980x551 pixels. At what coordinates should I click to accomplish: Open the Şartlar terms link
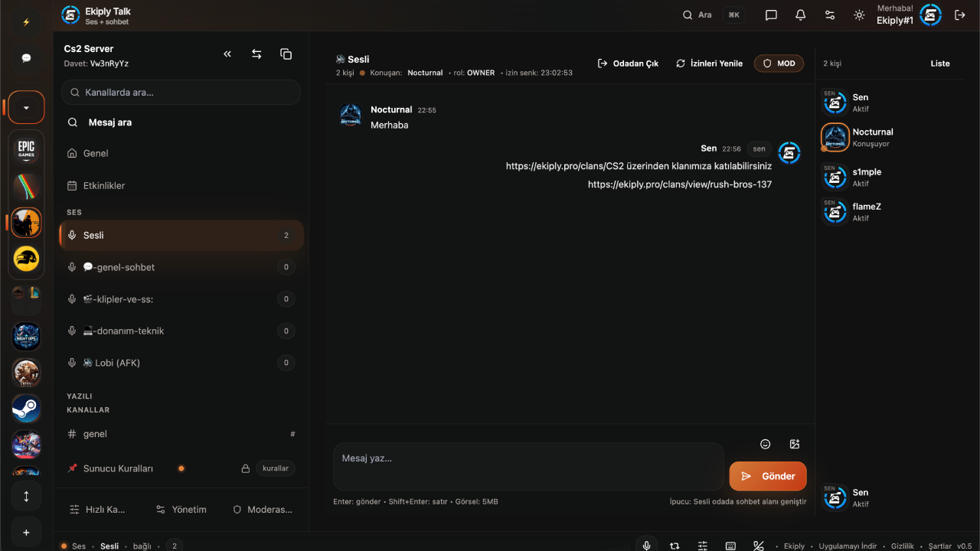click(x=940, y=546)
